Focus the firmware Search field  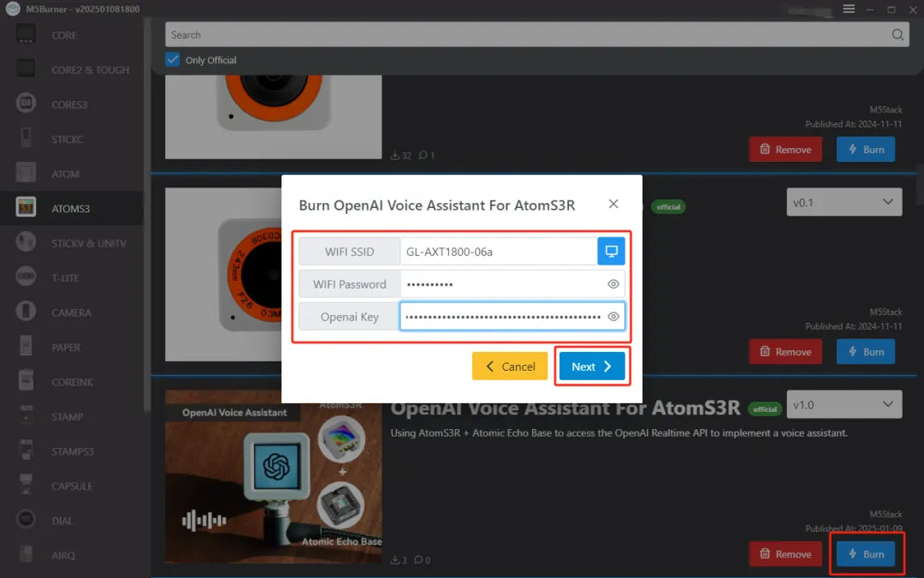[536, 35]
